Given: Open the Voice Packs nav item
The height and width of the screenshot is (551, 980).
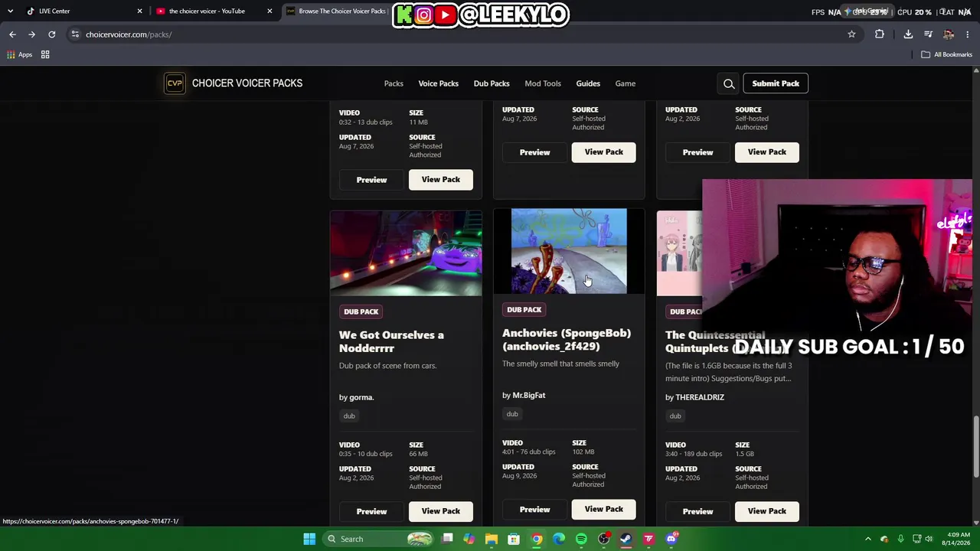Looking at the screenshot, I should tap(439, 83).
